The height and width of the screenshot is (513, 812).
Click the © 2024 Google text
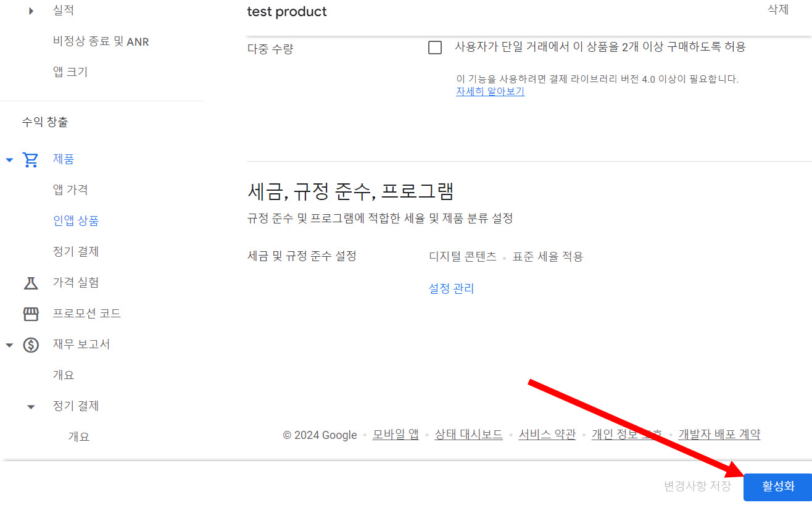point(320,435)
